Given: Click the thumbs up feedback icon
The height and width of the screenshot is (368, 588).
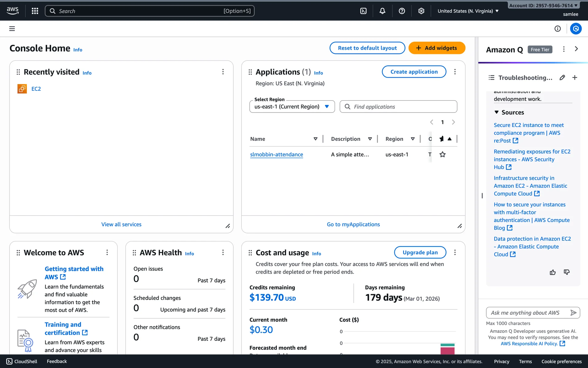Looking at the screenshot, I should pyautogui.click(x=552, y=272).
